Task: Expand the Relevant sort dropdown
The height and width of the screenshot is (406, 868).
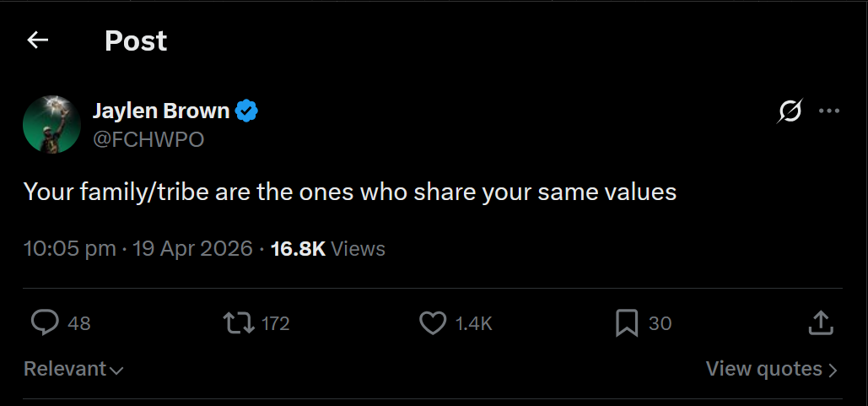Action: 73,369
